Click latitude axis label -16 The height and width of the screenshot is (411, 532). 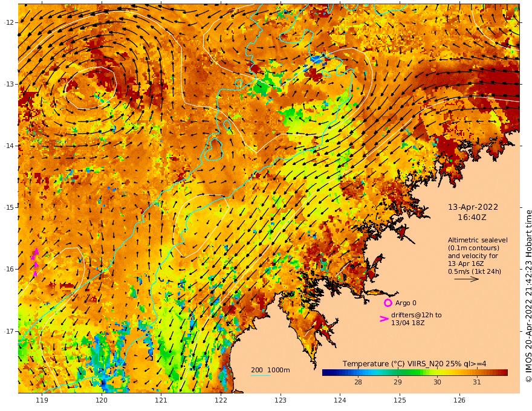(x=9, y=269)
